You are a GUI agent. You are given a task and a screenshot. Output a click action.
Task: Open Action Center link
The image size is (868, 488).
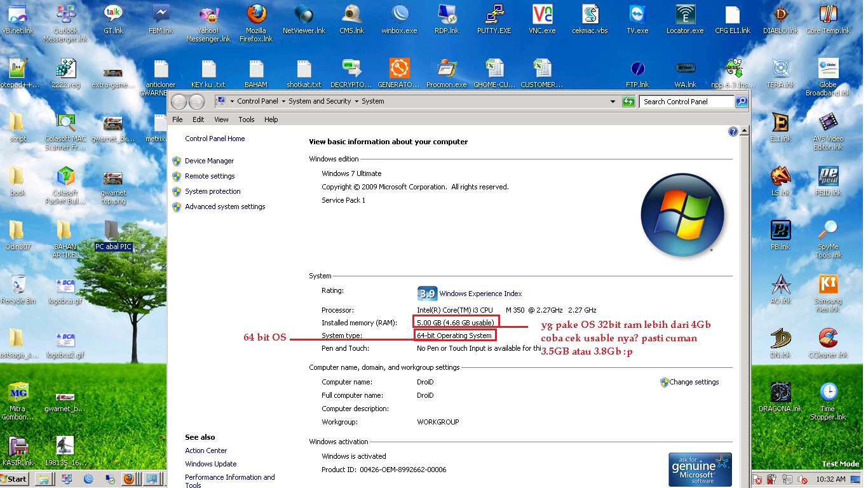206,451
